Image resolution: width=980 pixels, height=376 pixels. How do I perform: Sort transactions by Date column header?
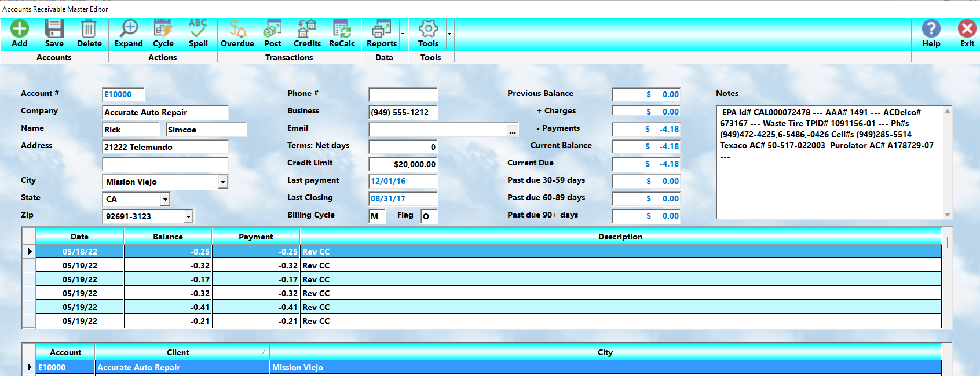pos(80,237)
